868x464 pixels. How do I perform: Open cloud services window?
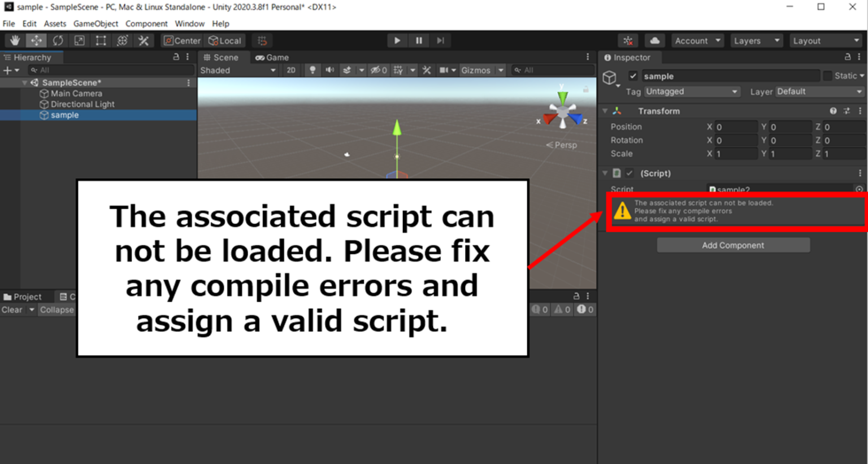[x=654, y=41]
